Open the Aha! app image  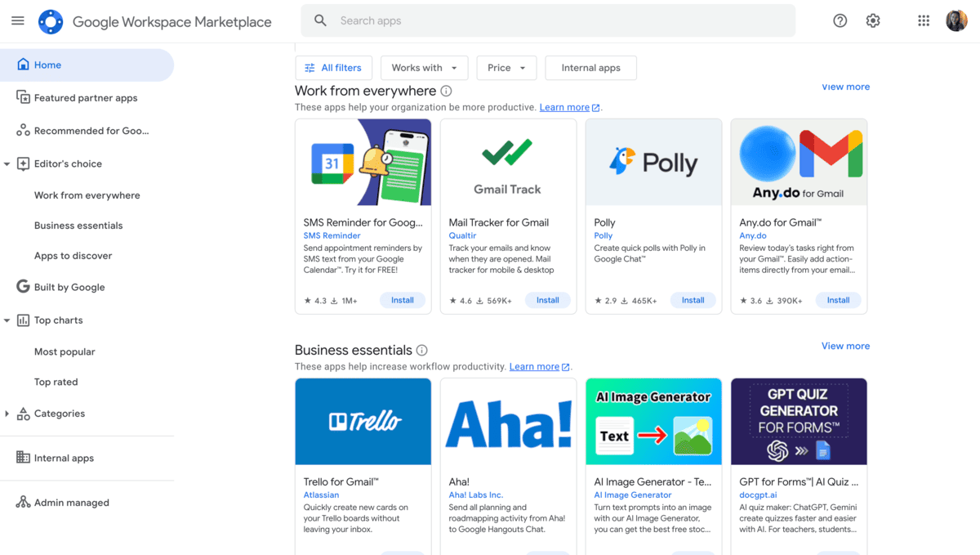pos(508,421)
